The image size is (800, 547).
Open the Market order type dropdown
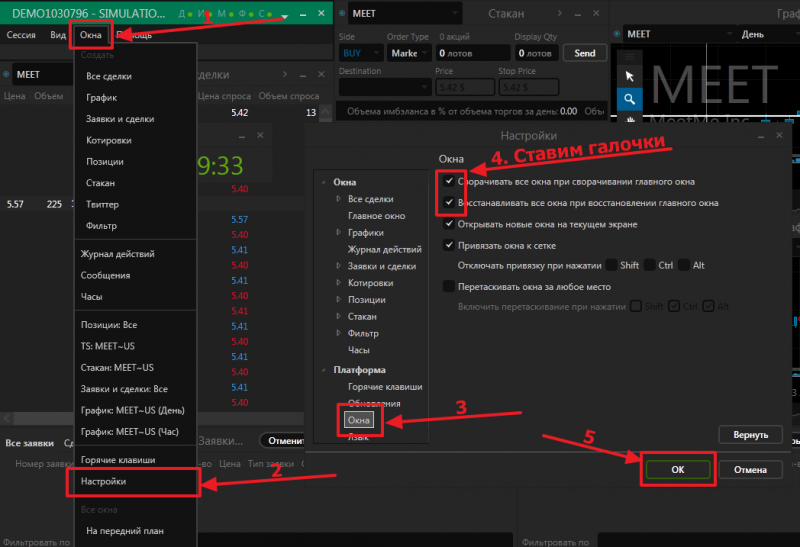pyautogui.click(x=409, y=53)
